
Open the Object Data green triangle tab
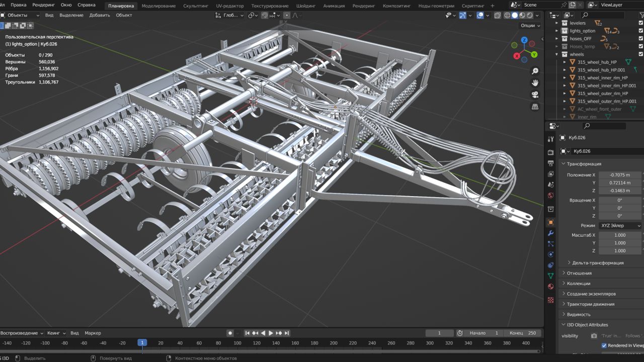point(551,276)
